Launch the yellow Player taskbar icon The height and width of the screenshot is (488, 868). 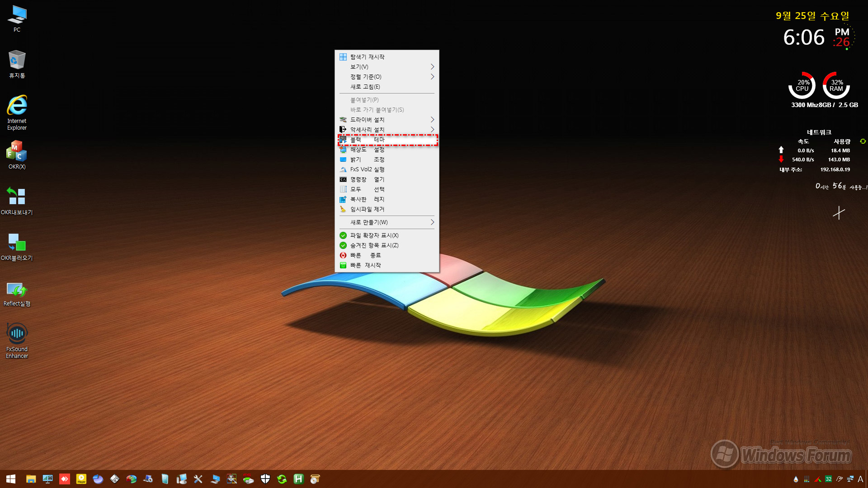[81, 479]
